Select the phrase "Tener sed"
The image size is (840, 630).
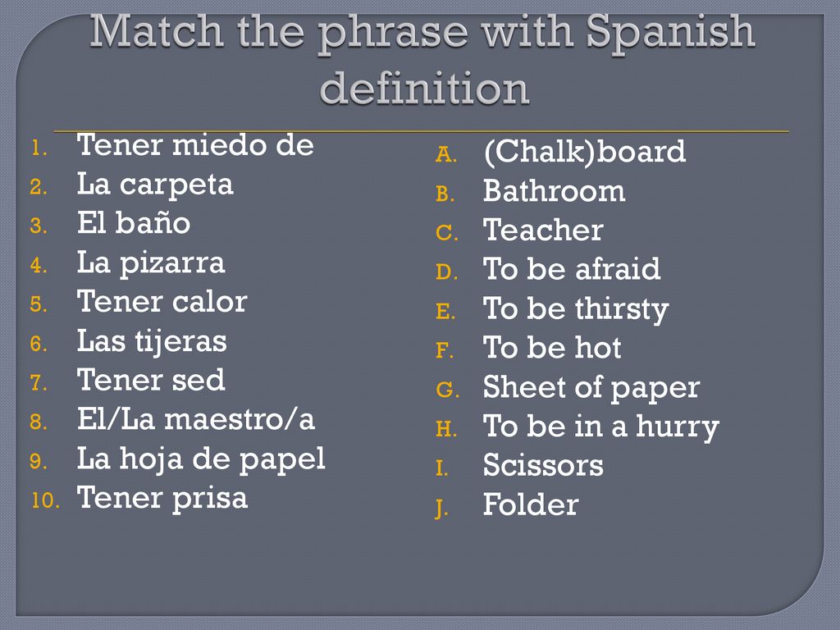pyautogui.click(x=151, y=380)
